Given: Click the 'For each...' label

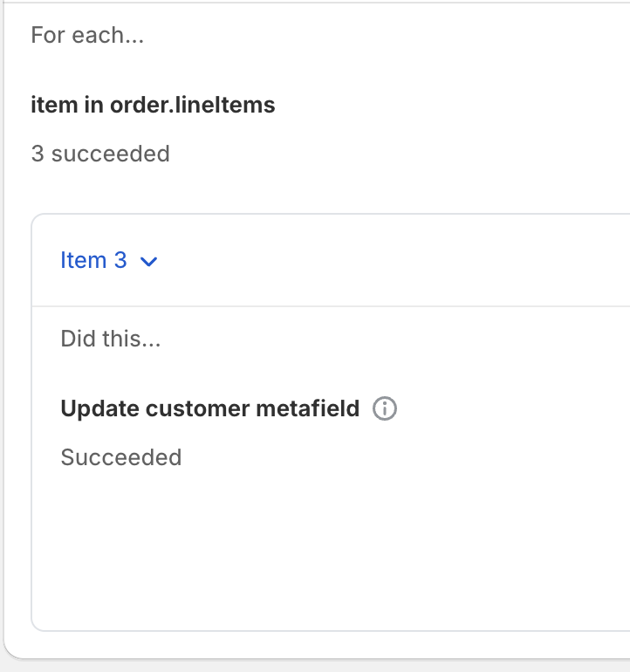Looking at the screenshot, I should (87, 36).
